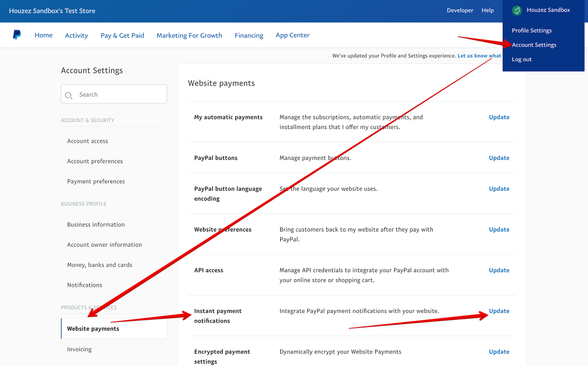Image resolution: width=588 pixels, height=366 pixels.
Task: Click 'Manage payment buttons.' description text
Action: [315, 158]
